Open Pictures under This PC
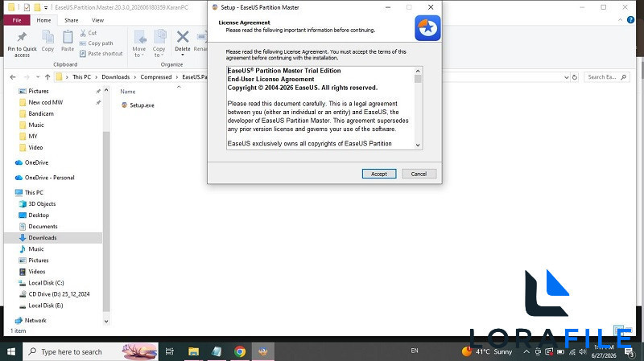This screenshot has height=361, width=644. tap(38, 260)
